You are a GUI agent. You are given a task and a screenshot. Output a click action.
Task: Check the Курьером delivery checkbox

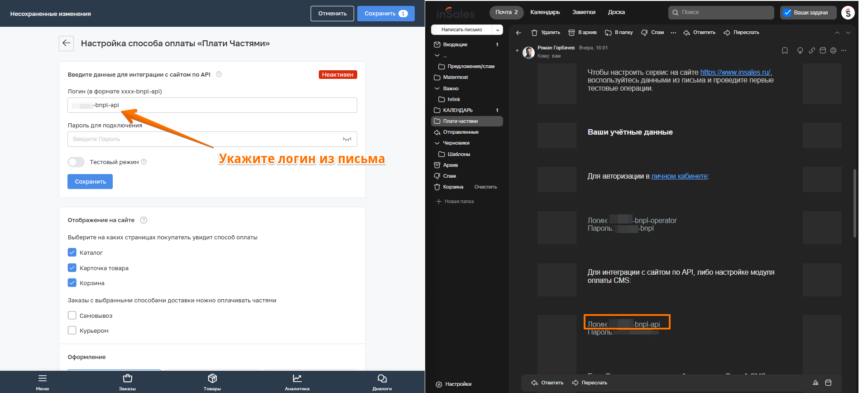(x=72, y=330)
